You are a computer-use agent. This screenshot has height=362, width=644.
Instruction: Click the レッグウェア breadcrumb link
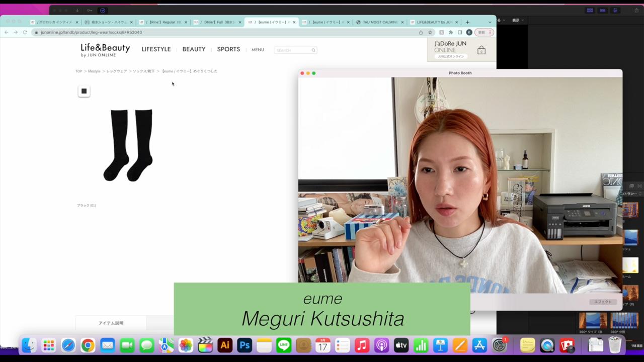[x=116, y=71]
